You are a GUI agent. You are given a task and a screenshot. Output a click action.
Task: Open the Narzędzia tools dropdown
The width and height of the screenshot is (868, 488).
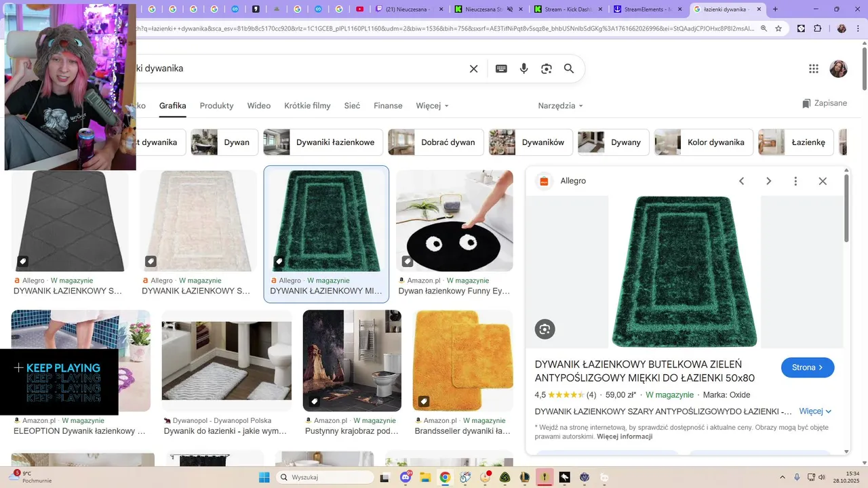[560, 106]
